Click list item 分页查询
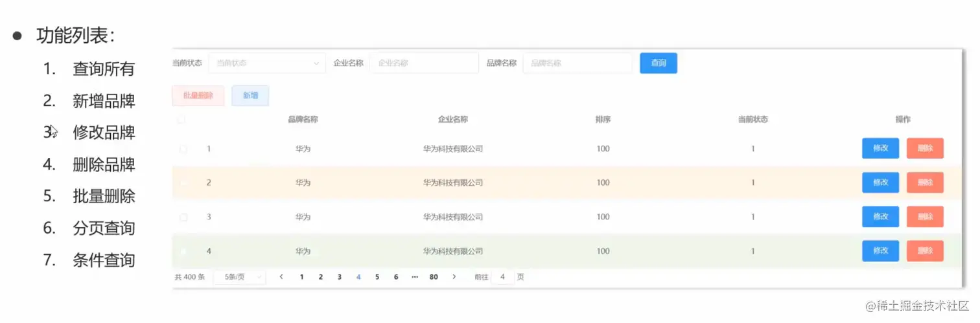Image resolution: width=980 pixels, height=323 pixels. point(104,228)
